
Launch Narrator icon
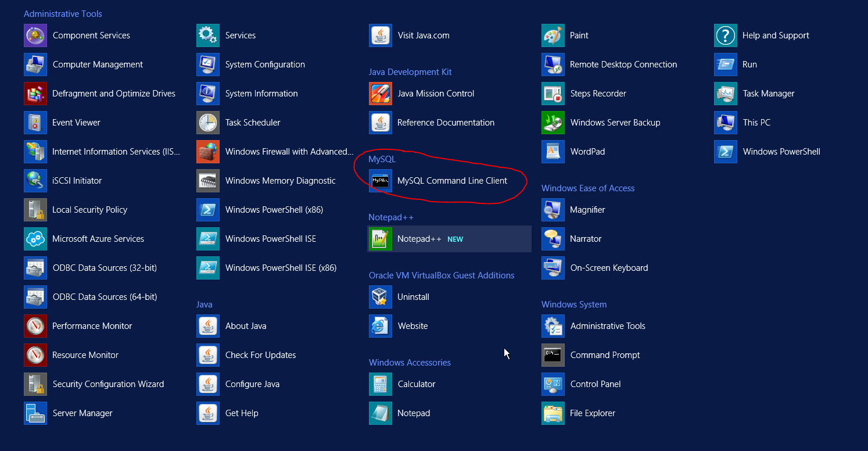553,239
